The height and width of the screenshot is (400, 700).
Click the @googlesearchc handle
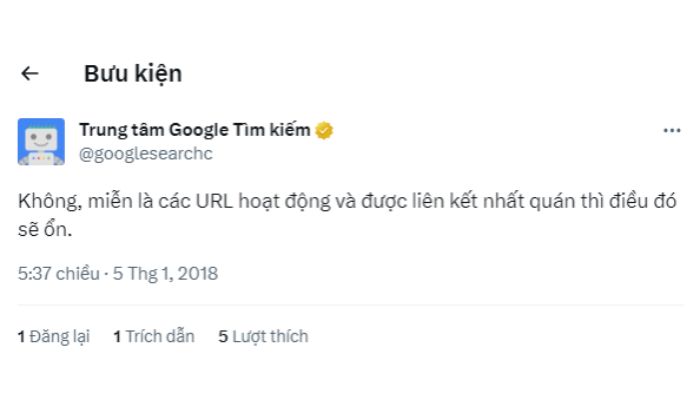(145, 154)
